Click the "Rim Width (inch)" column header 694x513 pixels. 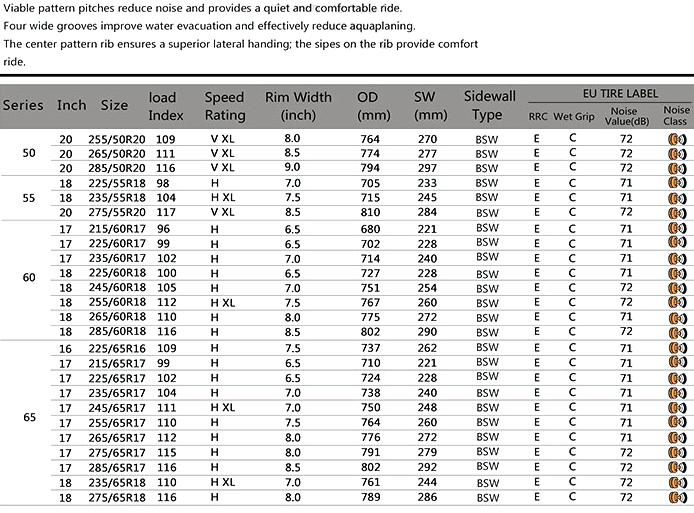[x=298, y=106]
